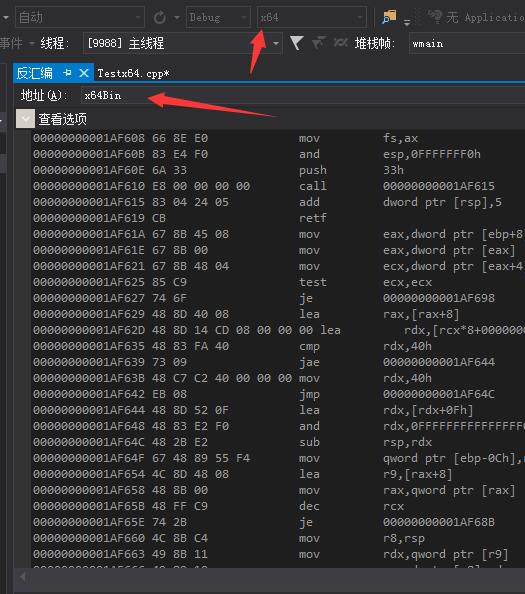Select the 'sub rsp,rdx' line

(x=278, y=442)
